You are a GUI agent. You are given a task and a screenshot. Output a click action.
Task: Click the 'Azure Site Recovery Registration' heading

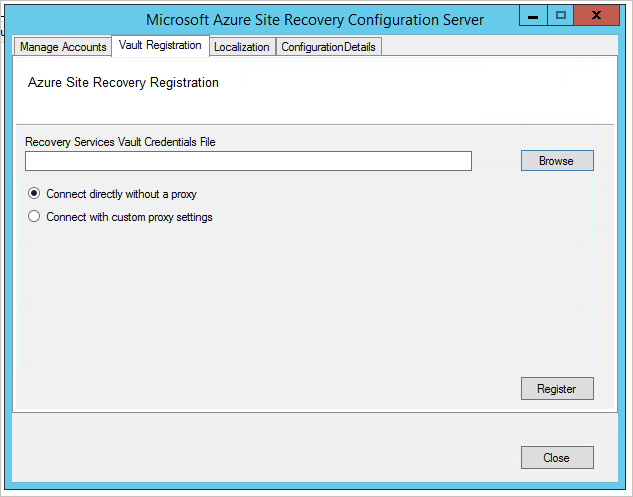pos(124,83)
